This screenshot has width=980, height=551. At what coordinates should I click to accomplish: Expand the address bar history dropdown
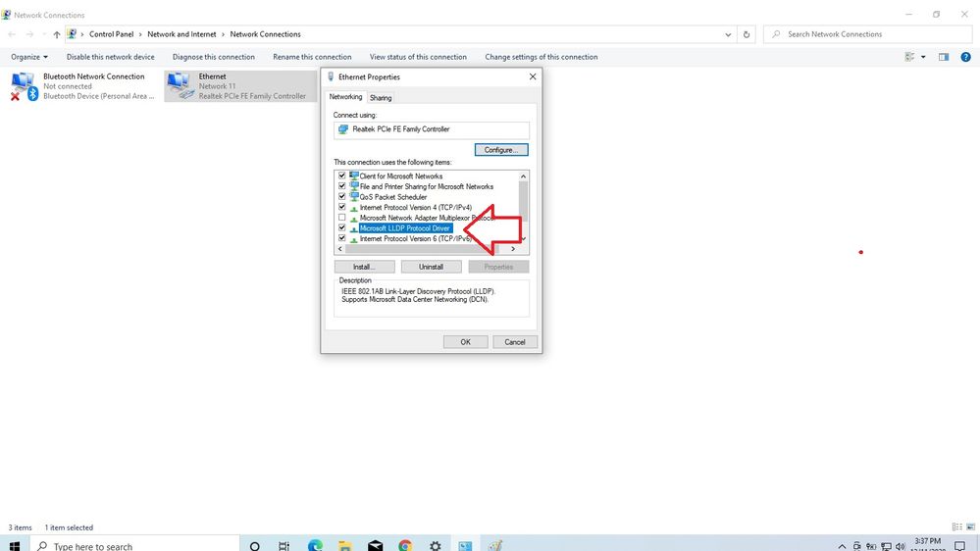pyautogui.click(x=728, y=34)
